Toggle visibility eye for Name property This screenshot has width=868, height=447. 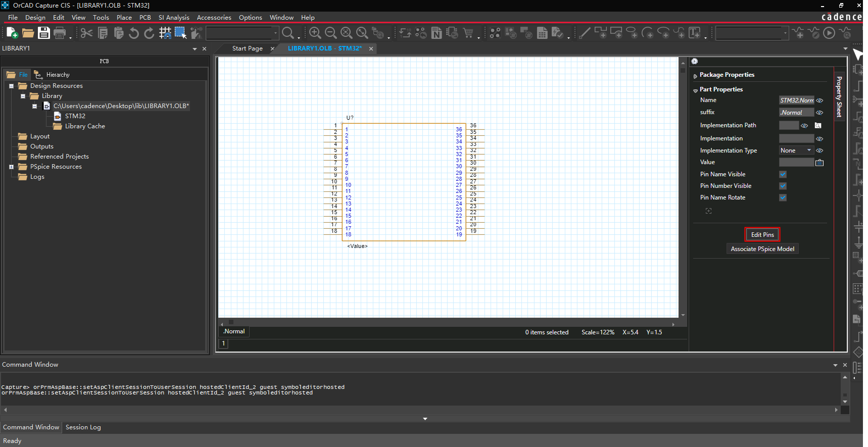819,101
